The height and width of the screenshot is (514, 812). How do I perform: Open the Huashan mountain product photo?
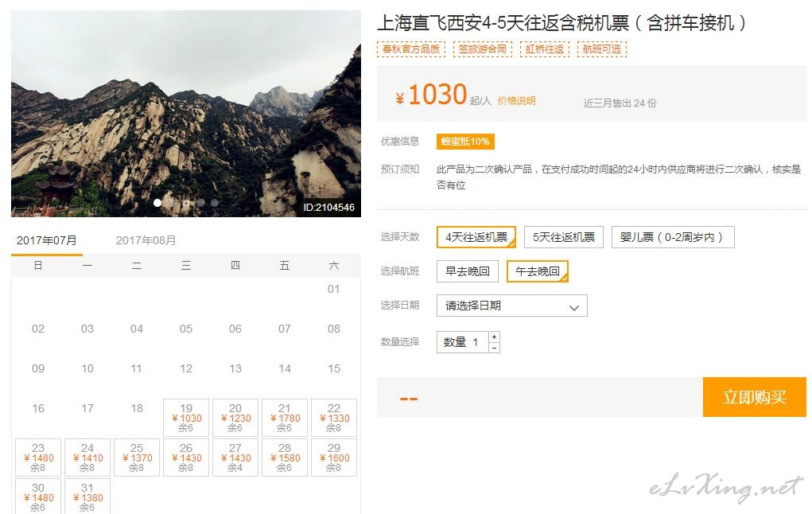tap(186, 114)
